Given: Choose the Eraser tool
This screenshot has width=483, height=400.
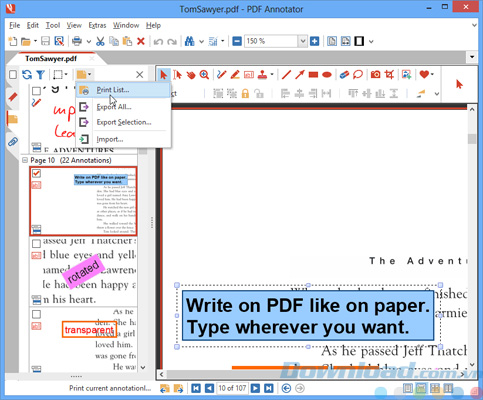Looking at the screenshot, I should tap(344, 74).
